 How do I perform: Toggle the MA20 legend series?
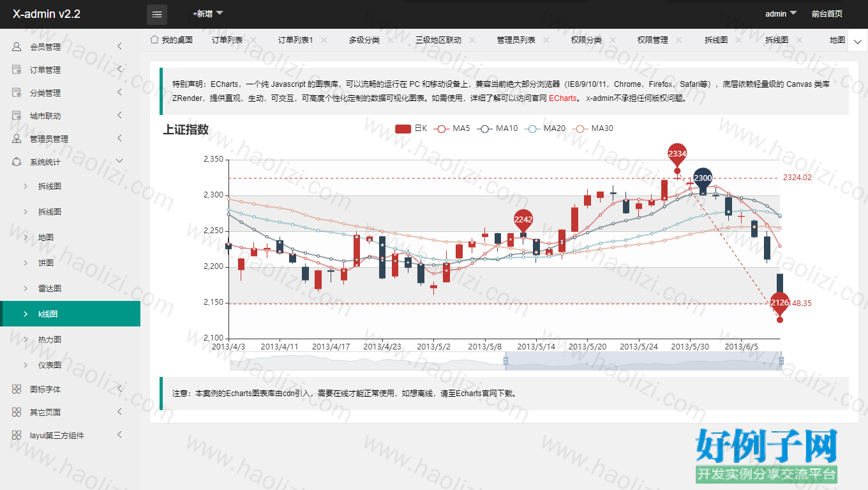click(x=544, y=128)
